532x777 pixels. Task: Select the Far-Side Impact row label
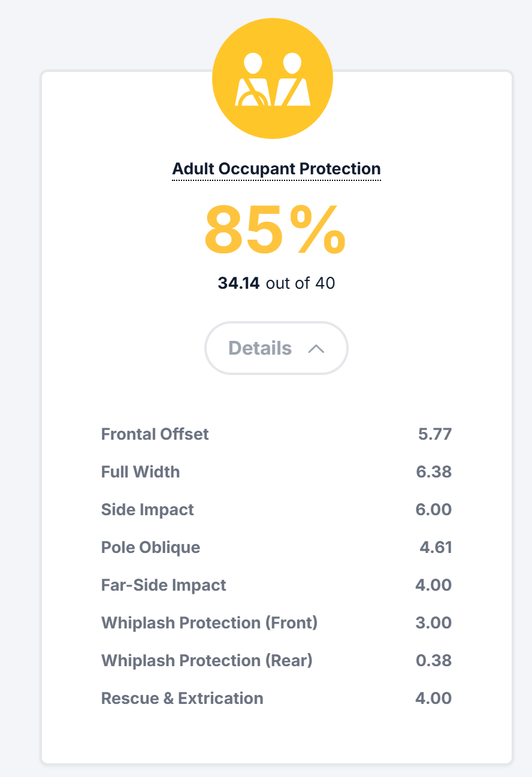tap(164, 585)
